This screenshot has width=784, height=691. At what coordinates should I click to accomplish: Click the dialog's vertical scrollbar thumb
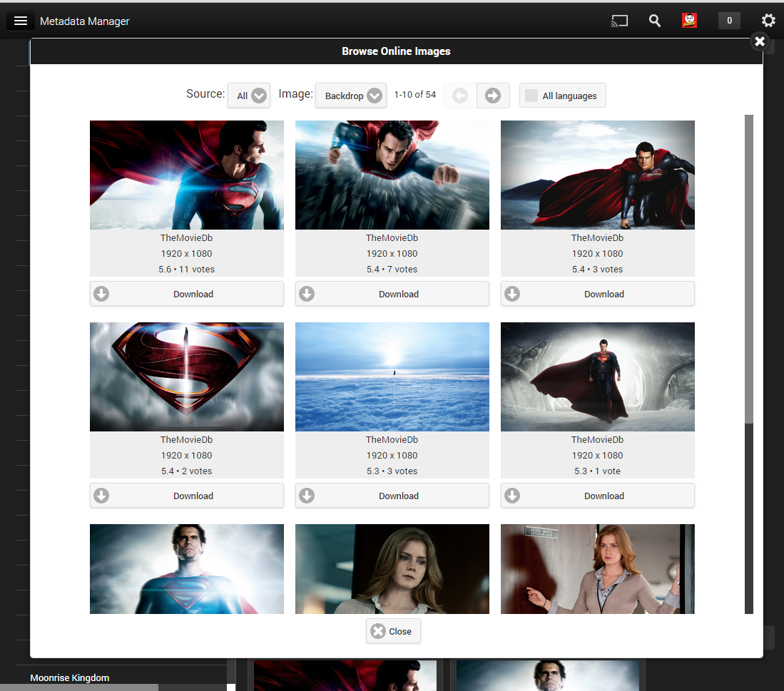[x=748, y=270]
